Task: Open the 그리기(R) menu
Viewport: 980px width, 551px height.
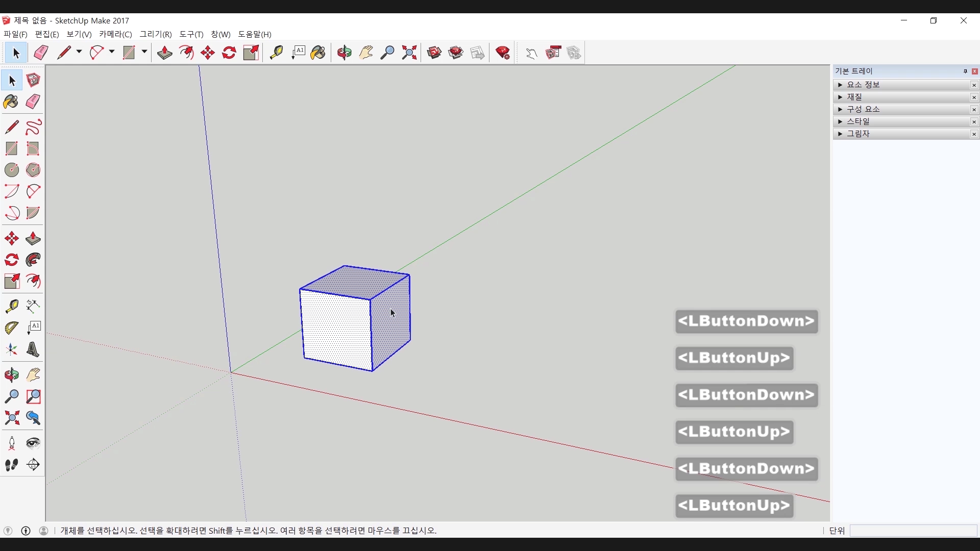Action: pos(156,34)
